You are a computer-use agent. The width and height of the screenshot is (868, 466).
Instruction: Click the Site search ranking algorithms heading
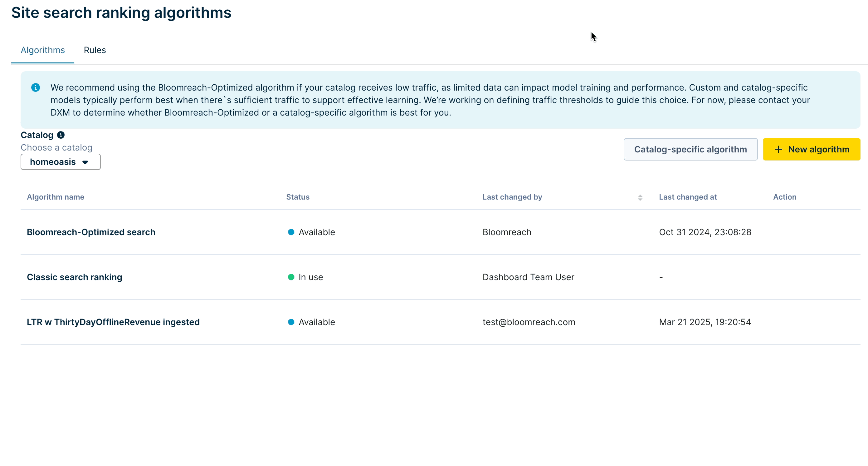click(121, 13)
